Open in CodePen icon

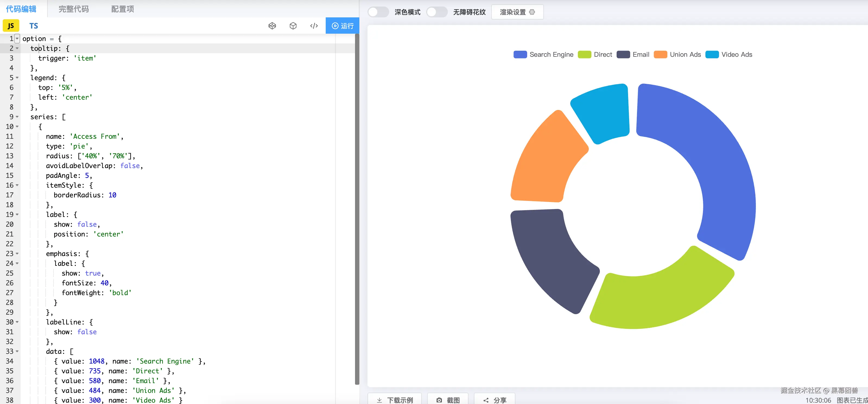pos(272,26)
